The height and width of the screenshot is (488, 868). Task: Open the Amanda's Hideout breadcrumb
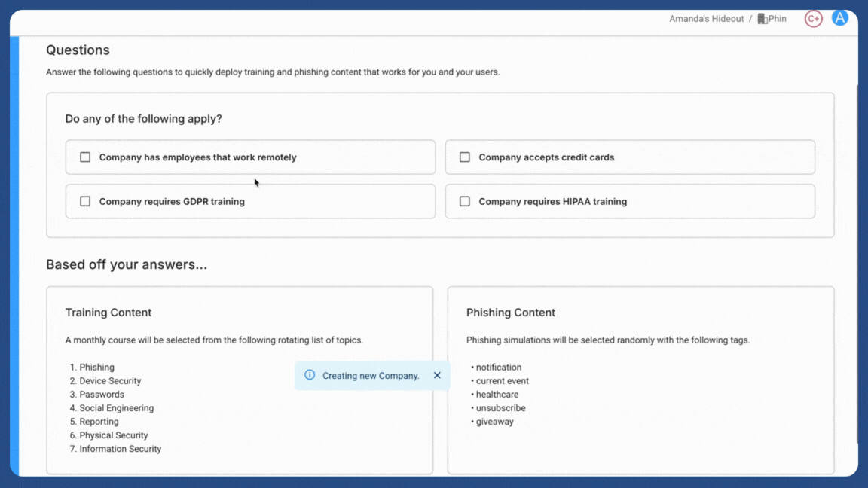(x=706, y=18)
